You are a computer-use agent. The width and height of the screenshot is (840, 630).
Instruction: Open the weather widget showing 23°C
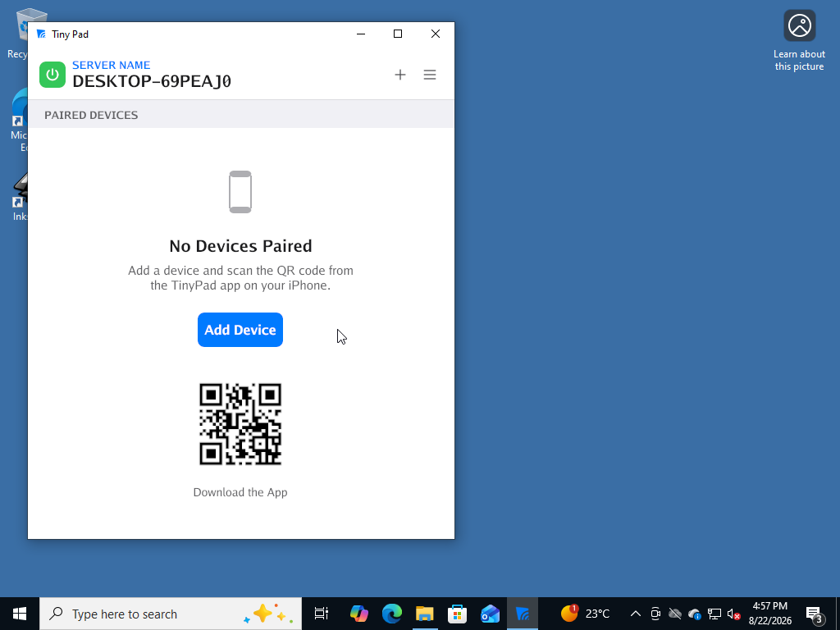click(585, 614)
